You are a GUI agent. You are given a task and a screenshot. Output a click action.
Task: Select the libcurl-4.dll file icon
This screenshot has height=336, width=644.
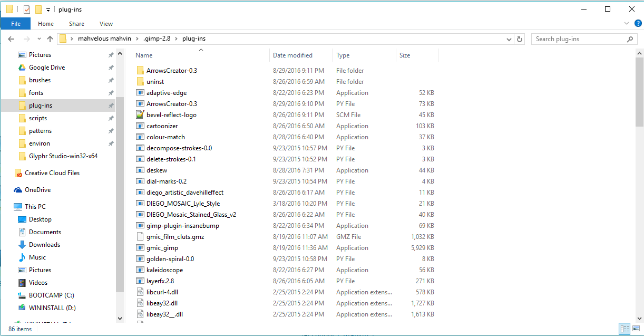pyautogui.click(x=140, y=292)
